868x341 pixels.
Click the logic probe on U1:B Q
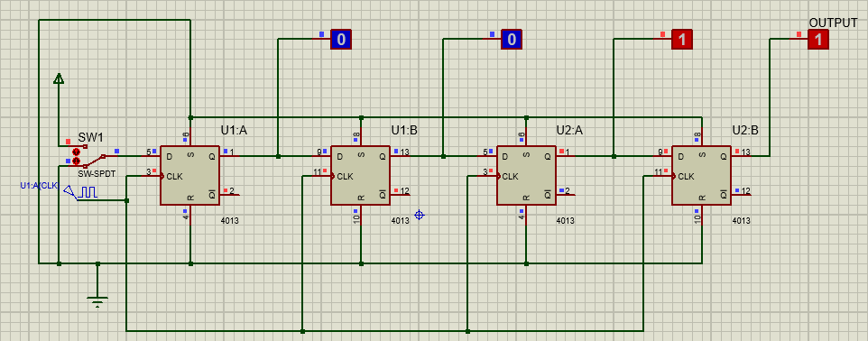pos(512,40)
